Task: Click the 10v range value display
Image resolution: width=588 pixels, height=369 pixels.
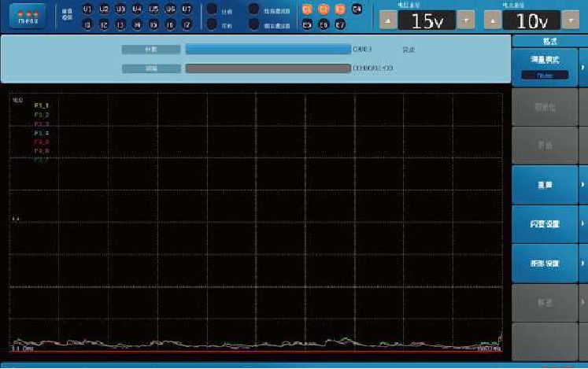Action: [532, 20]
